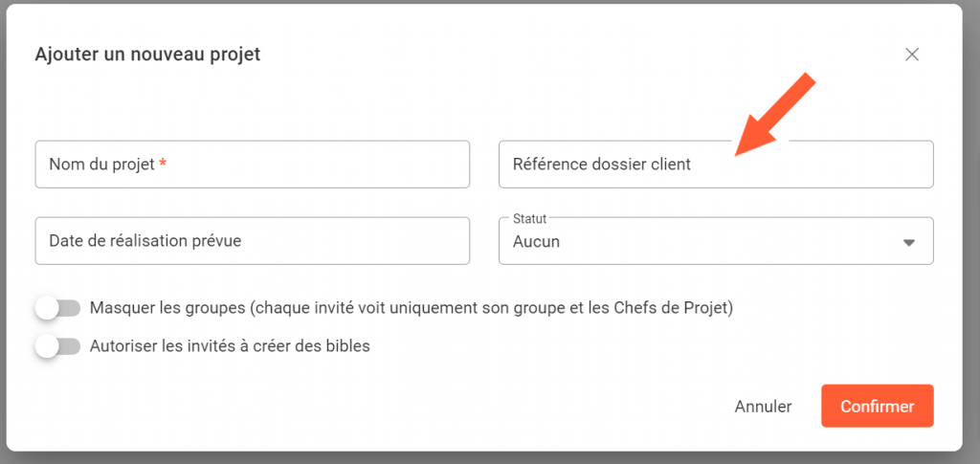Select the Aucun value text in Statut
The image size is (980, 464).
536,242
